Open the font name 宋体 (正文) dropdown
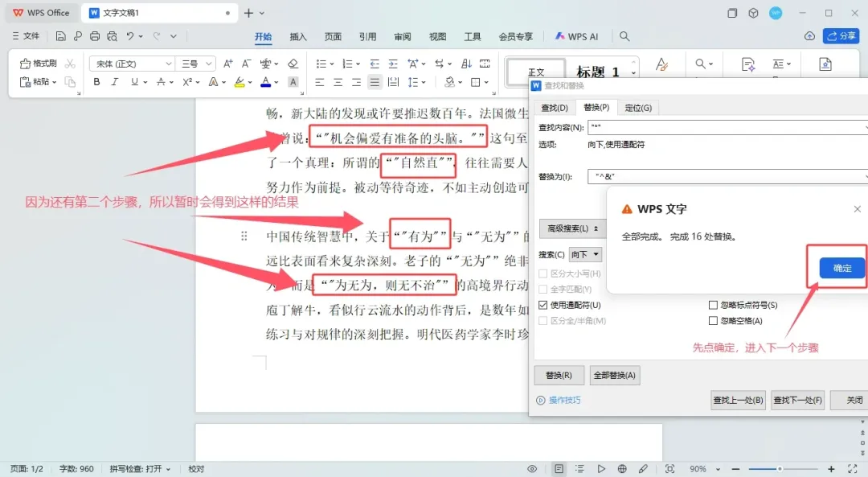The height and width of the screenshot is (477, 868). [168, 64]
